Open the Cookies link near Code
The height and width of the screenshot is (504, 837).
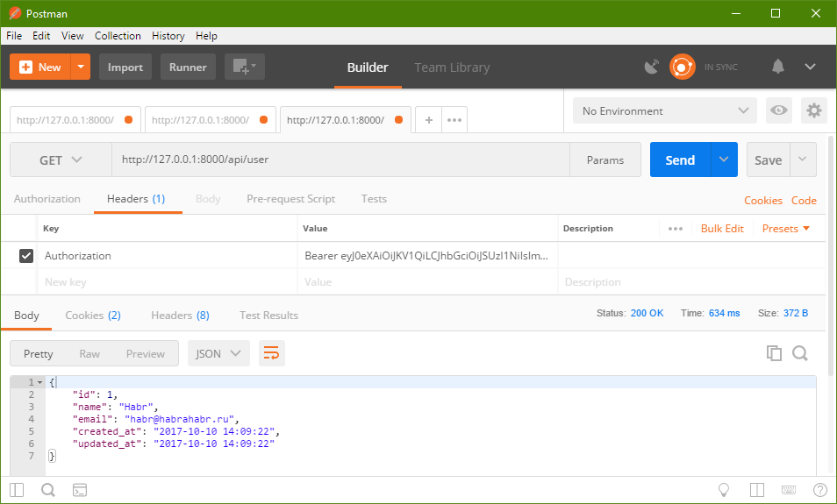point(763,200)
